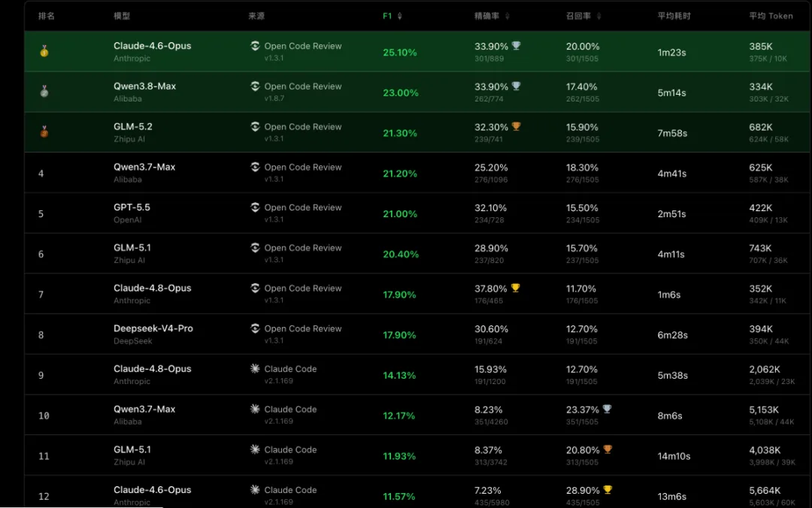Click the trophy next to 23.37% recall

coord(607,409)
